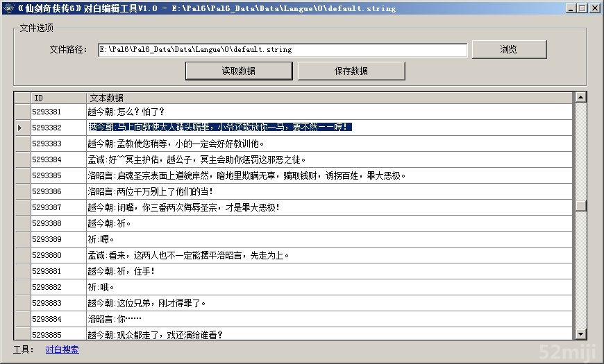Click the 文本数据 column header
Image resolution: width=604 pixels, height=364 pixels.
tap(329, 98)
